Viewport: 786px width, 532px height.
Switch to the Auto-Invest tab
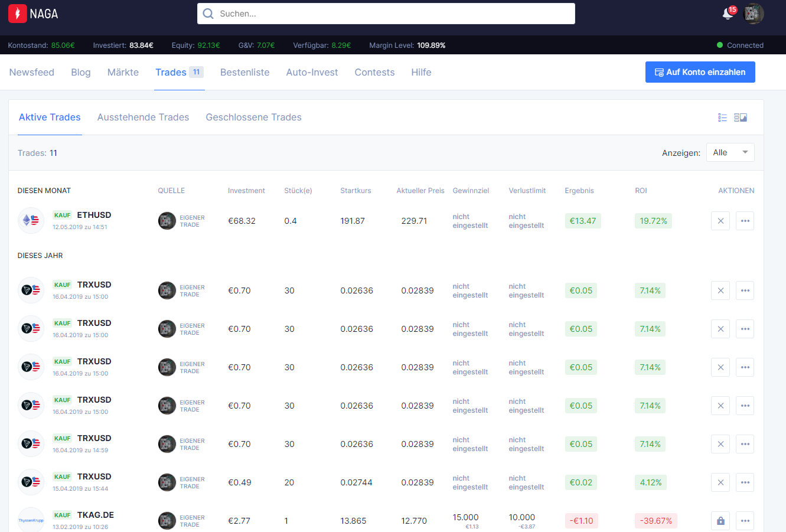pyautogui.click(x=312, y=72)
